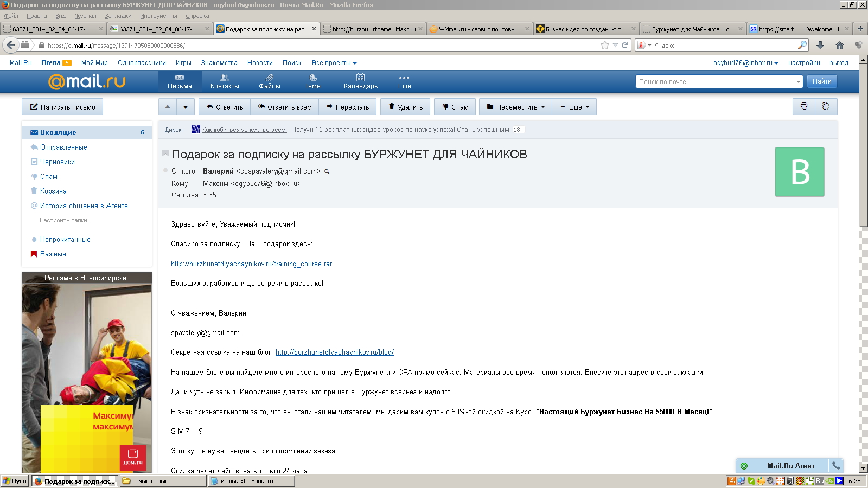Open the Входящие folder
Viewport: 868px width, 488px height.
coord(87,132)
